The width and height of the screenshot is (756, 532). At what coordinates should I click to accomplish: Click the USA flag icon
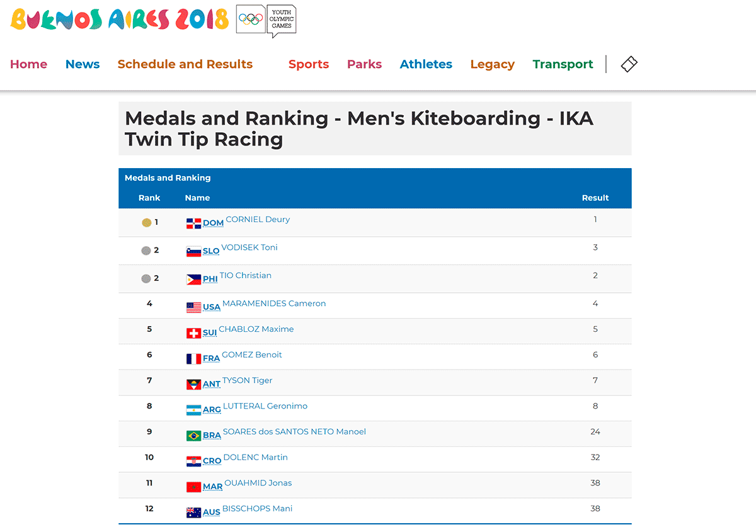tap(193, 308)
